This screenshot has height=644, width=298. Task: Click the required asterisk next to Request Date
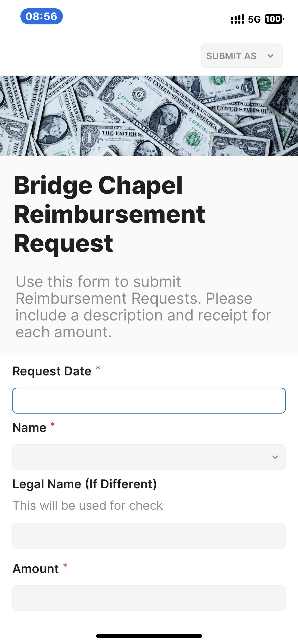98,368
